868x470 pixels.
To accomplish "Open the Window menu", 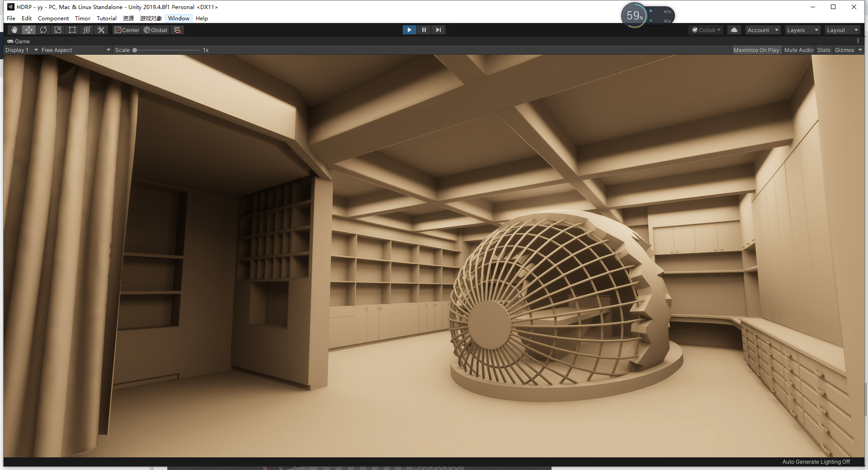I will pyautogui.click(x=179, y=18).
